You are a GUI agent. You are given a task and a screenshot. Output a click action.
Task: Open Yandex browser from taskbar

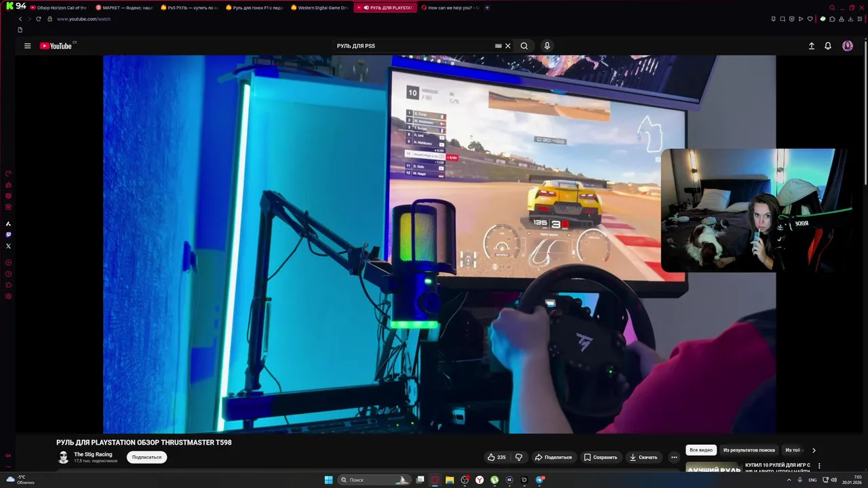point(479,480)
